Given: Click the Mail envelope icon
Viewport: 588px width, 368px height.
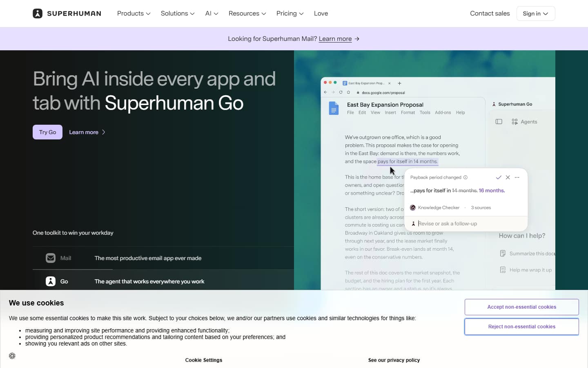Looking at the screenshot, I should 51,258.
